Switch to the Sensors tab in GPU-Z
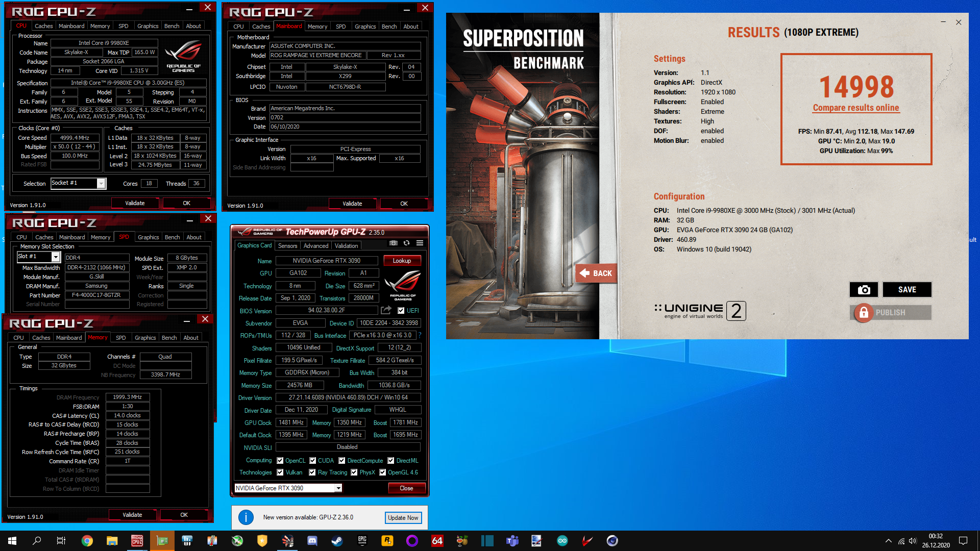The width and height of the screenshot is (980, 551). pyautogui.click(x=287, y=246)
